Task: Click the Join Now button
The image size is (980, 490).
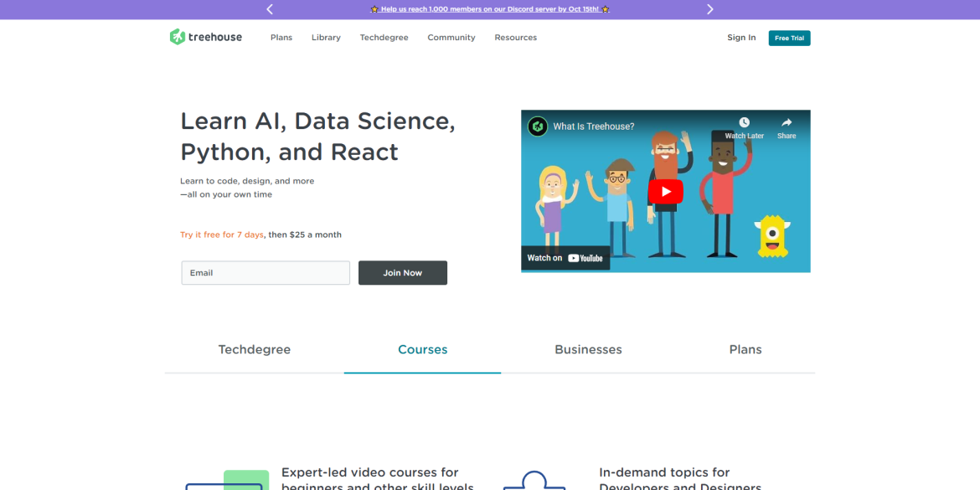Action: tap(403, 273)
